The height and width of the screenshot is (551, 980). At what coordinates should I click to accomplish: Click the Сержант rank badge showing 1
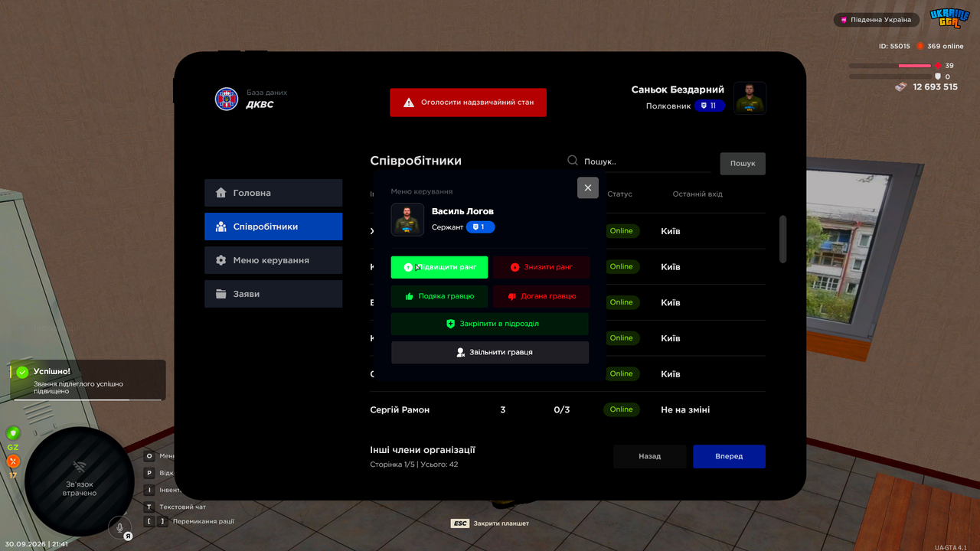480,227
